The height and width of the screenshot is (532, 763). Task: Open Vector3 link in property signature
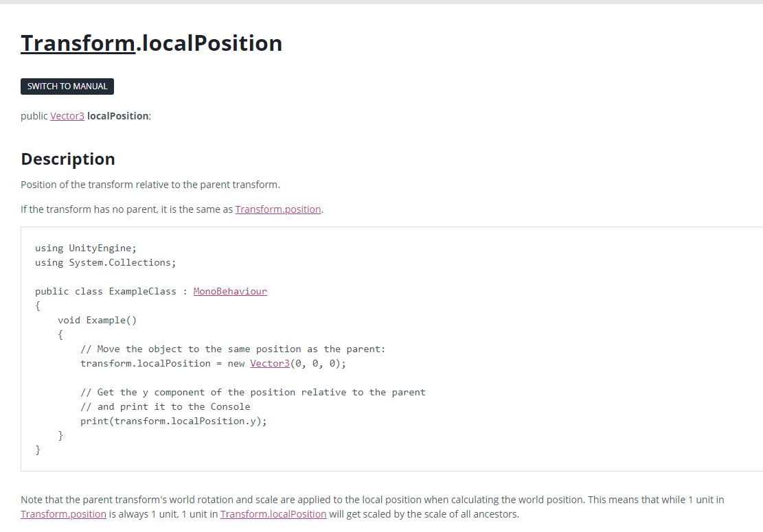coord(67,116)
